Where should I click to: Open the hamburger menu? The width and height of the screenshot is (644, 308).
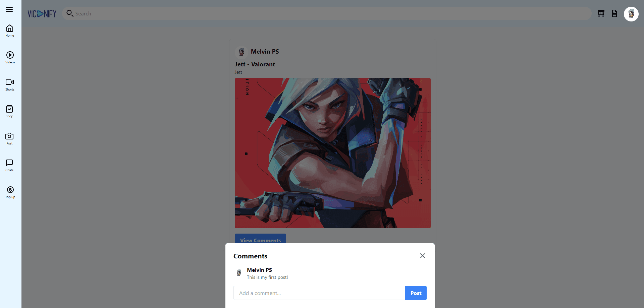coord(9,9)
